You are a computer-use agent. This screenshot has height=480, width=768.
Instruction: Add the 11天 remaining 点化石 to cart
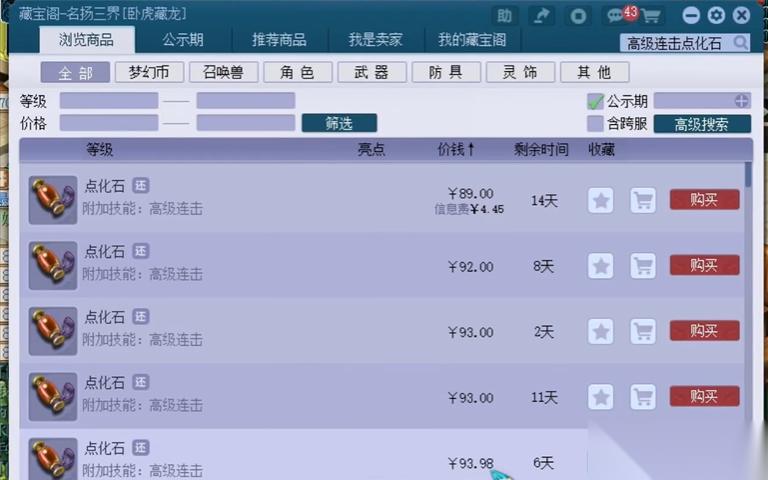pos(643,397)
